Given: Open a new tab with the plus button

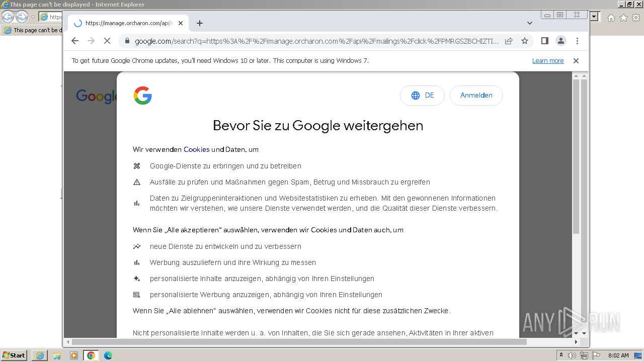Looking at the screenshot, I should pyautogui.click(x=200, y=23).
